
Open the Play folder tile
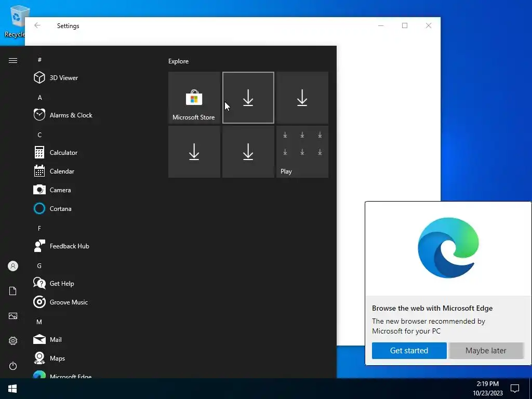click(302, 152)
